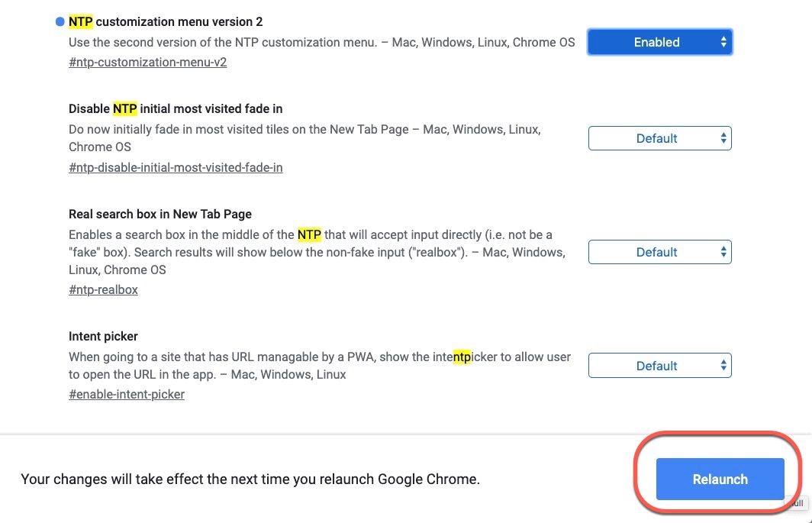The image size is (812, 523).
Task: Click the description starting 'Do now initially fade in'
Action: 304,138
